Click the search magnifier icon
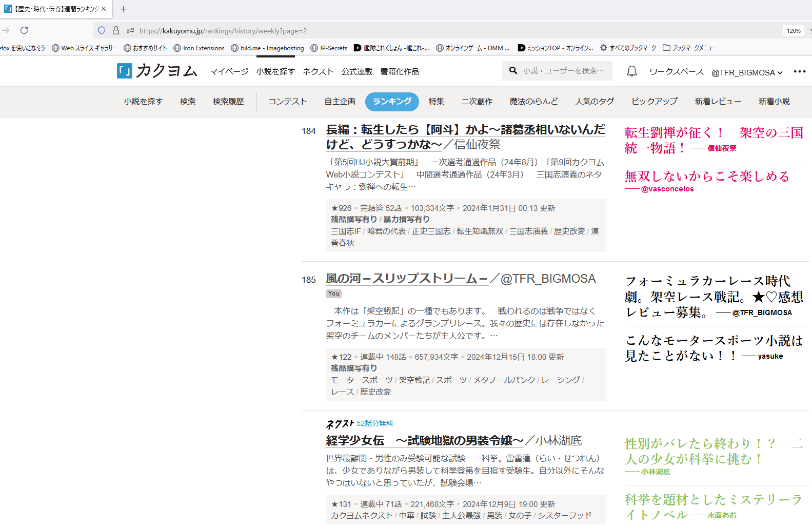The image size is (812, 527). [x=513, y=71]
